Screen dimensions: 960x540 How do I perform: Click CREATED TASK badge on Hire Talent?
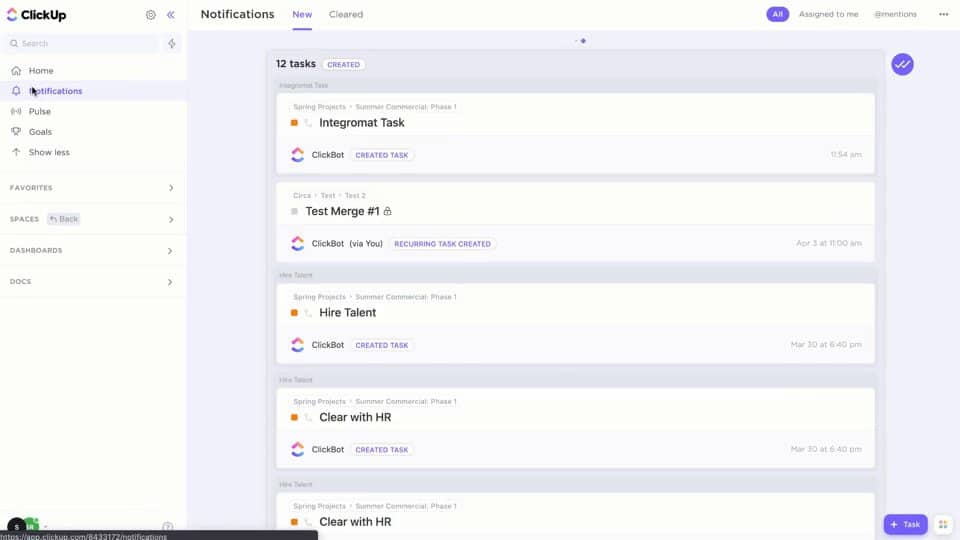point(382,345)
